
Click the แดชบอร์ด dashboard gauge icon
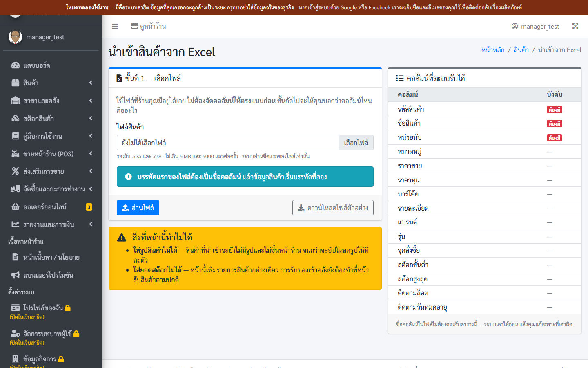click(x=16, y=65)
